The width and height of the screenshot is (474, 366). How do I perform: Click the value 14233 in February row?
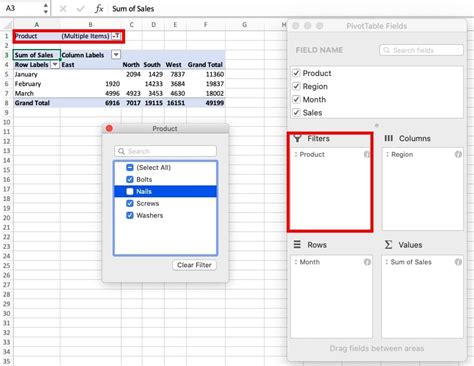[153, 84]
